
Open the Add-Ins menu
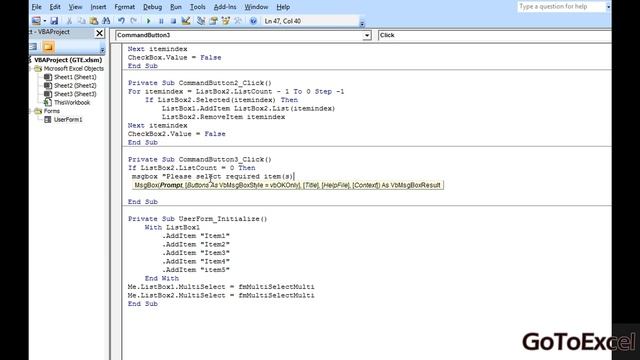225,7
